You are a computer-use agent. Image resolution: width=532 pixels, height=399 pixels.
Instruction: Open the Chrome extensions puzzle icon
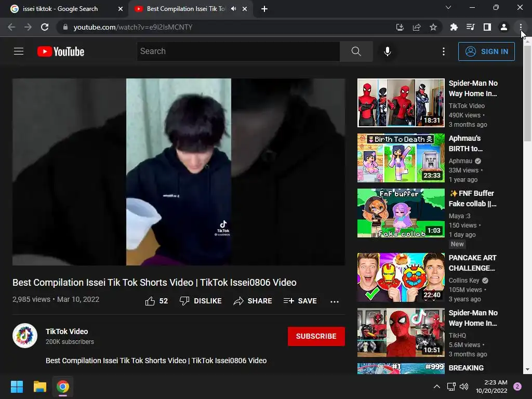(454, 27)
